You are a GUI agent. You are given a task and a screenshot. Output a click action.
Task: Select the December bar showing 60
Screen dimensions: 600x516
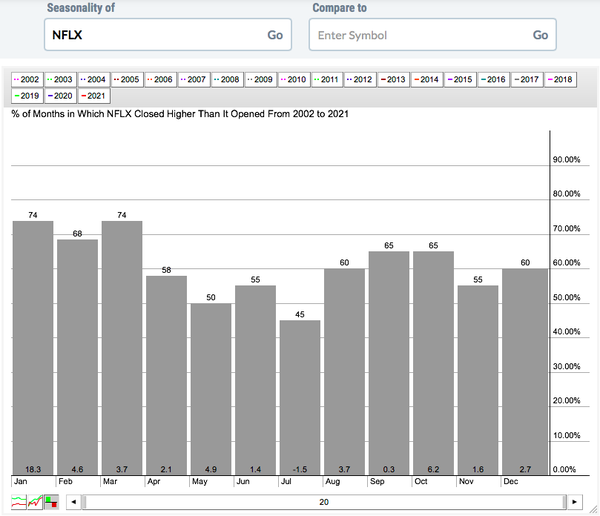click(x=525, y=371)
